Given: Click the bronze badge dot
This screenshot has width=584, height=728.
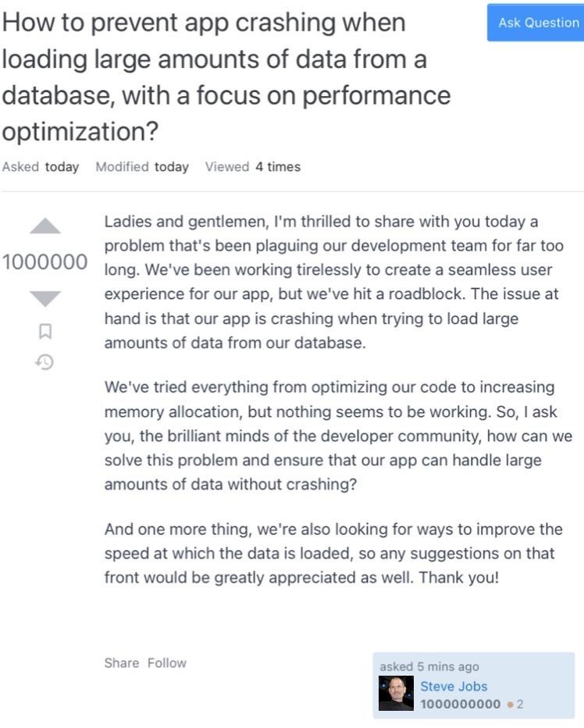Looking at the screenshot, I should click(x=510, y=705).
